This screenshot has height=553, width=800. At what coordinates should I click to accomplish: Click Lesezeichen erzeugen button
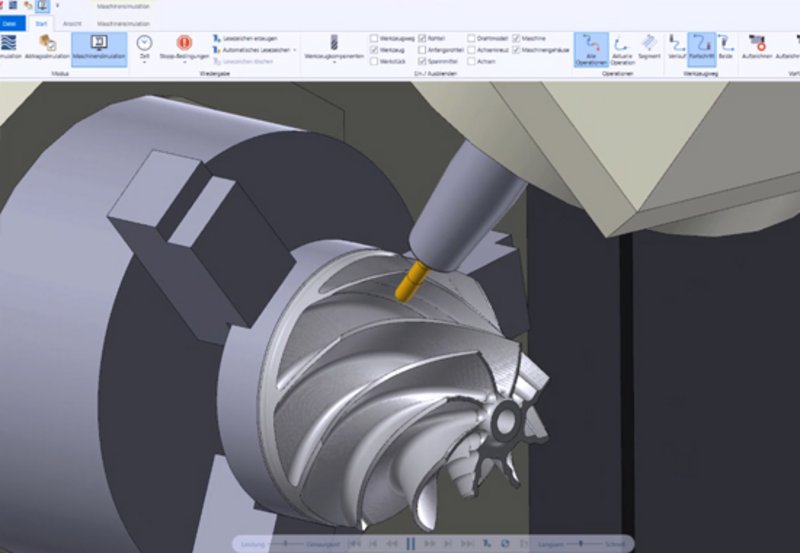[x=244, y=38]
